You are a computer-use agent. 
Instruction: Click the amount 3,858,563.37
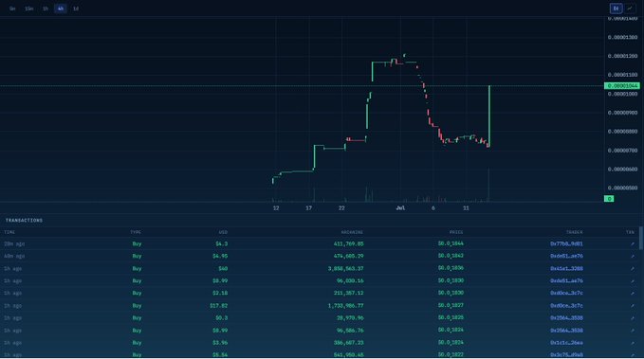[x=345, y=269]
